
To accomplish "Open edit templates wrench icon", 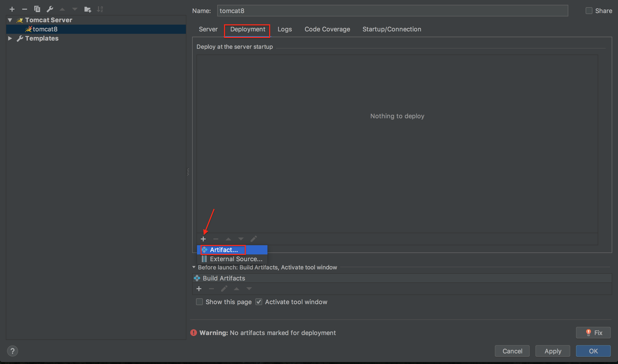I will click(x=50, y=9).
